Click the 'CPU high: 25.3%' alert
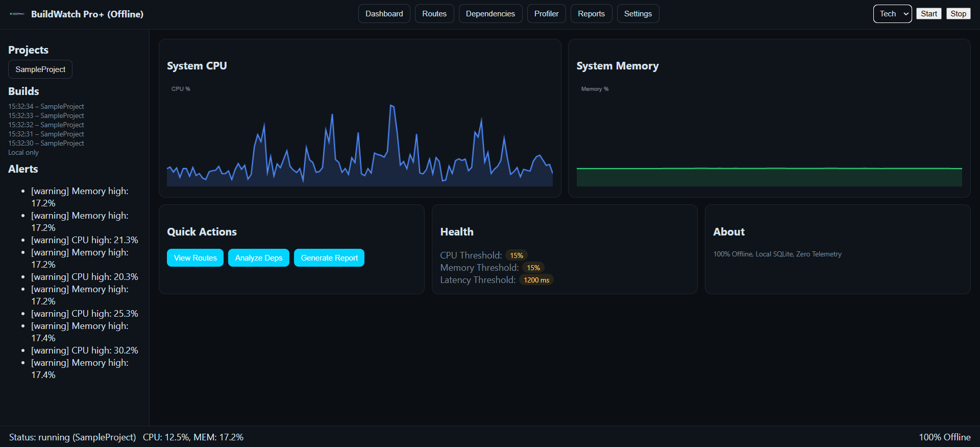The height and width of the screenshot is (447, 980). coord(85,314)
